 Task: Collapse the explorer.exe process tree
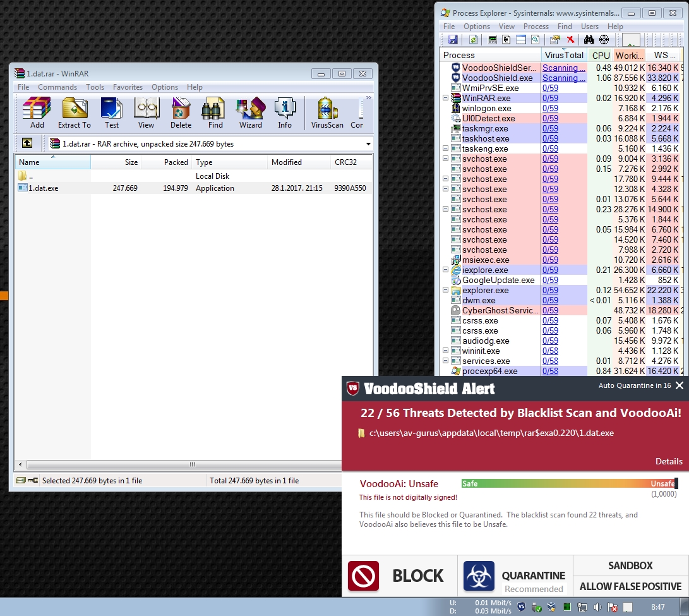(x=445, y=290)
